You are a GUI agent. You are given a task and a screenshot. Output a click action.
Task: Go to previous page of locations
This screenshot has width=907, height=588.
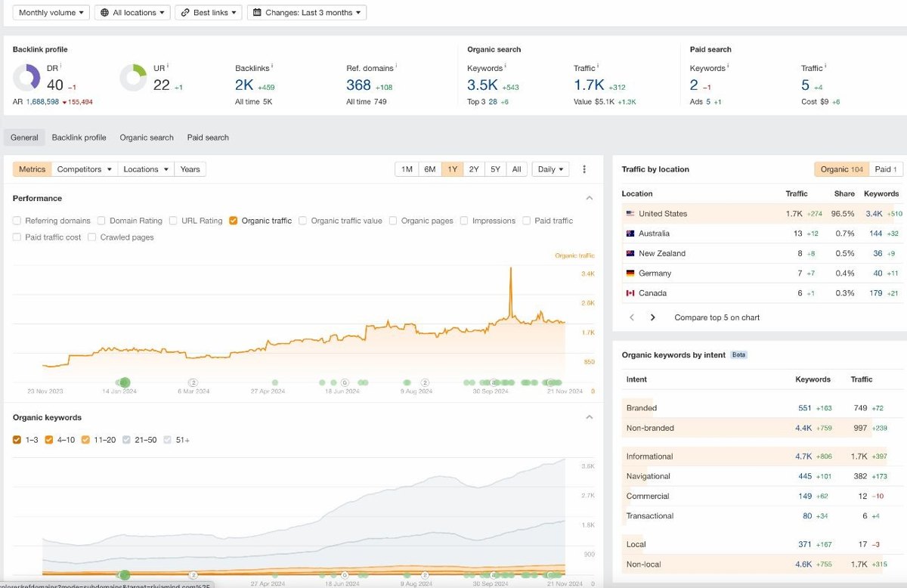pyautogui.click(x=633, y=317)
